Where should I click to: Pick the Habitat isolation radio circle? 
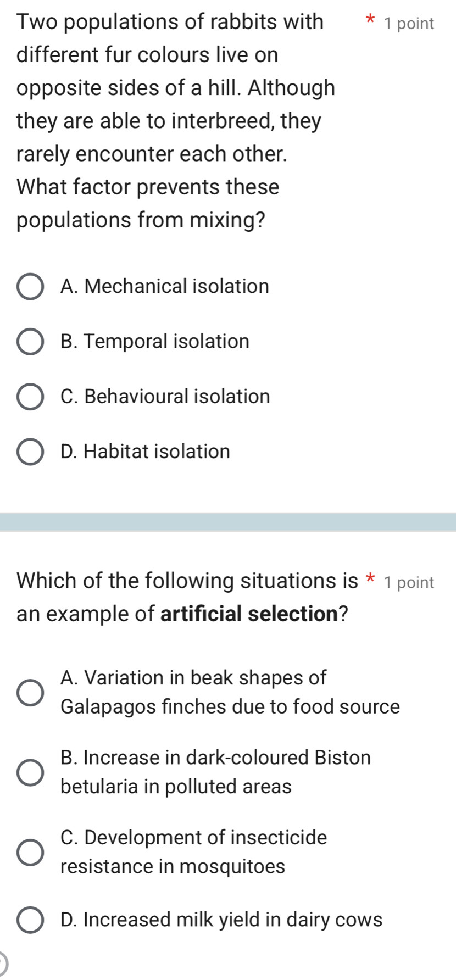coord(30,452)
